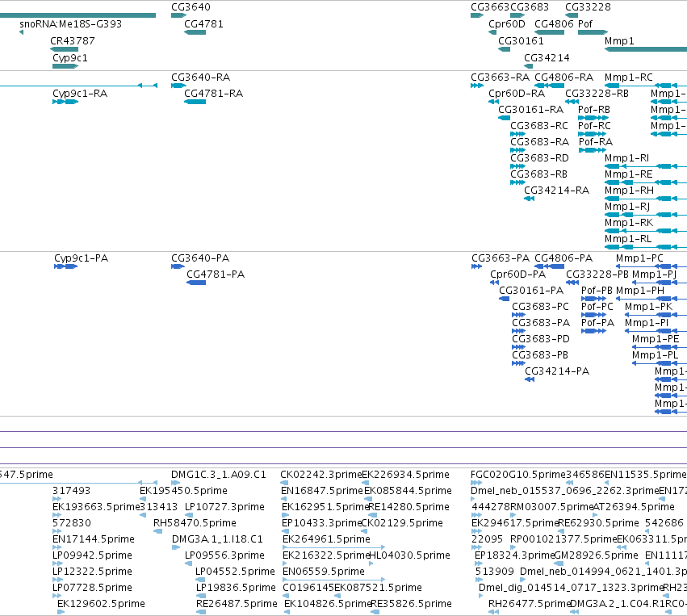Select CG3663-RA transcript label
The height and width of the screenshot is (616, 687).
pos(500,78)
